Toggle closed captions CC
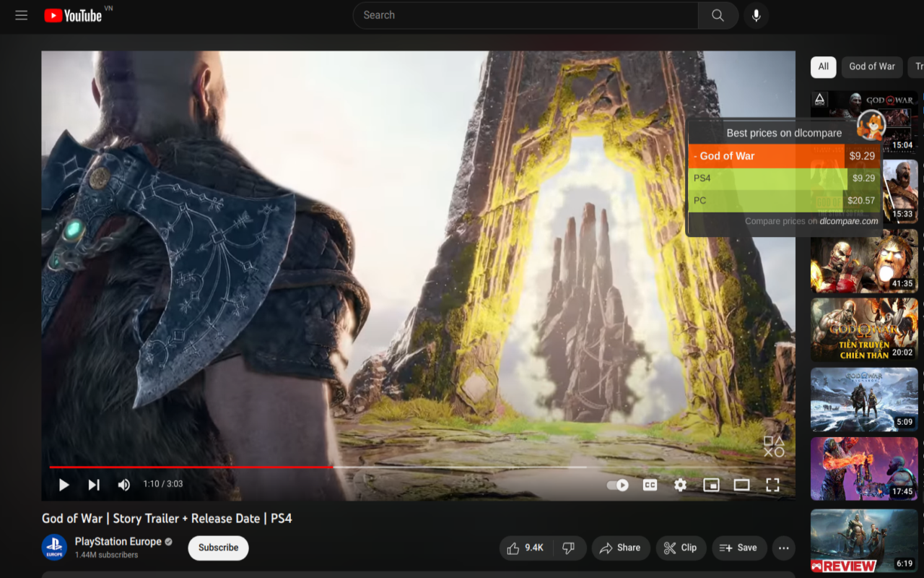 (x=650, y=485)
